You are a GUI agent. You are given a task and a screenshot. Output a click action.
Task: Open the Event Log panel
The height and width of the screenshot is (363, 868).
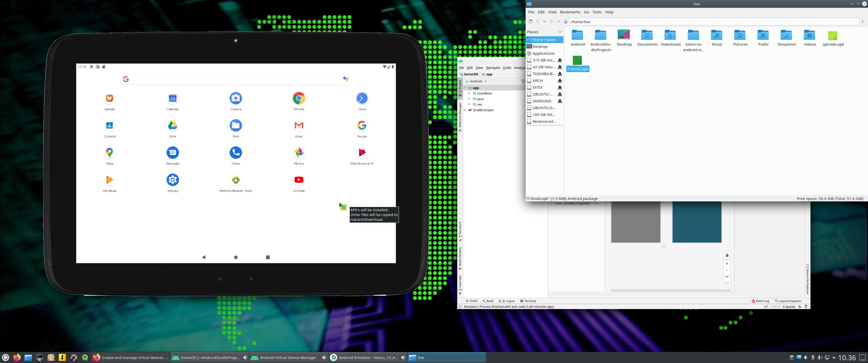click(760, 301)
